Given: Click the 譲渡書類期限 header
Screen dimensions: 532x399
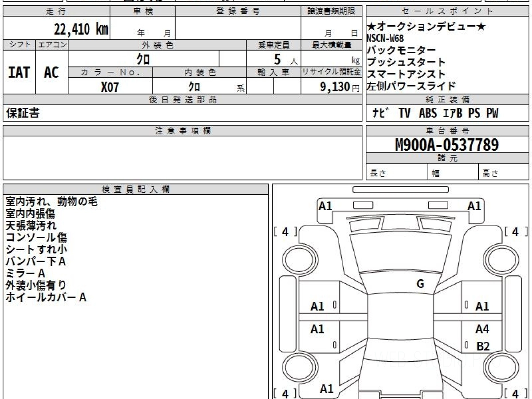Looking at the screenshot, I should tap(331, 12).
